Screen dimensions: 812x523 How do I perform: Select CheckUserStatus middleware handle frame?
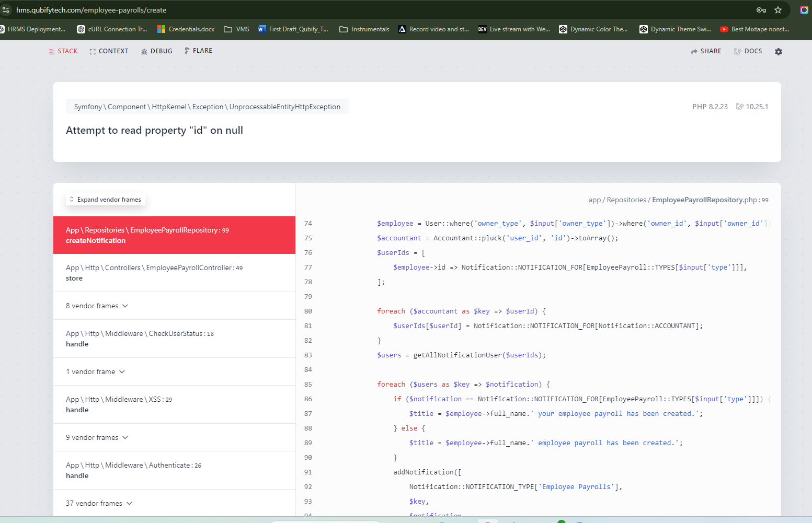click(174, 339)
